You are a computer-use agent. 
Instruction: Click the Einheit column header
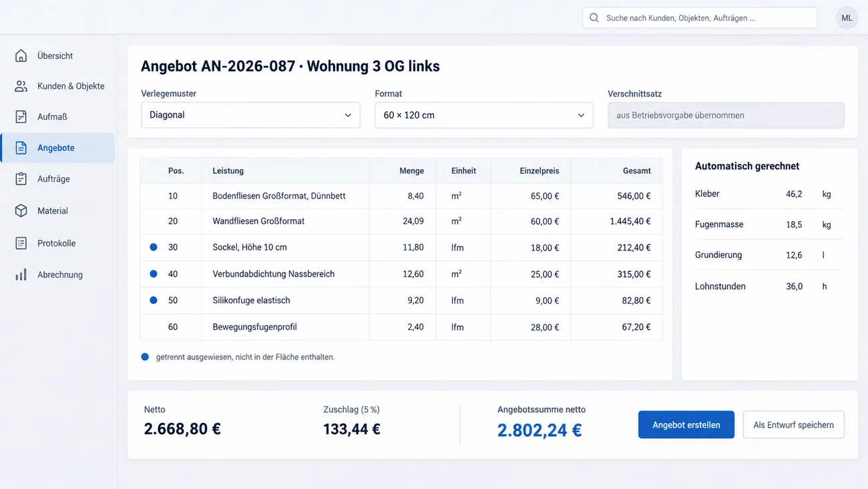click(463, 171)
